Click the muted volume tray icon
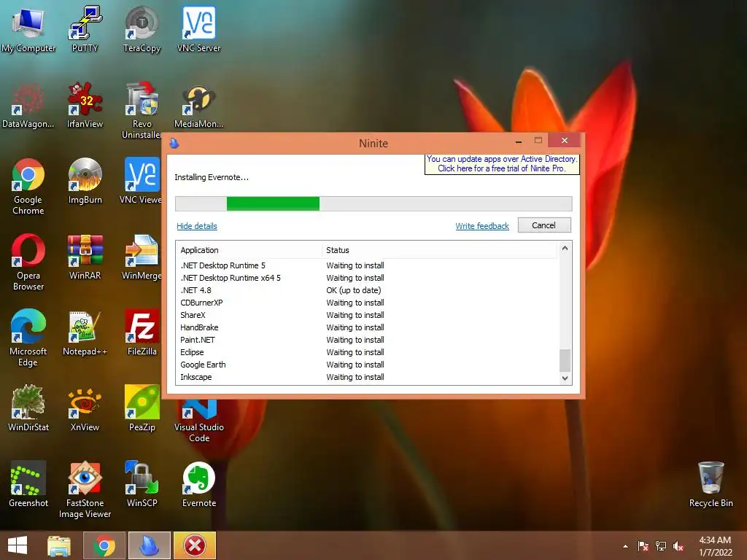This screenshot has height=560, width=747. coord(678,546)
